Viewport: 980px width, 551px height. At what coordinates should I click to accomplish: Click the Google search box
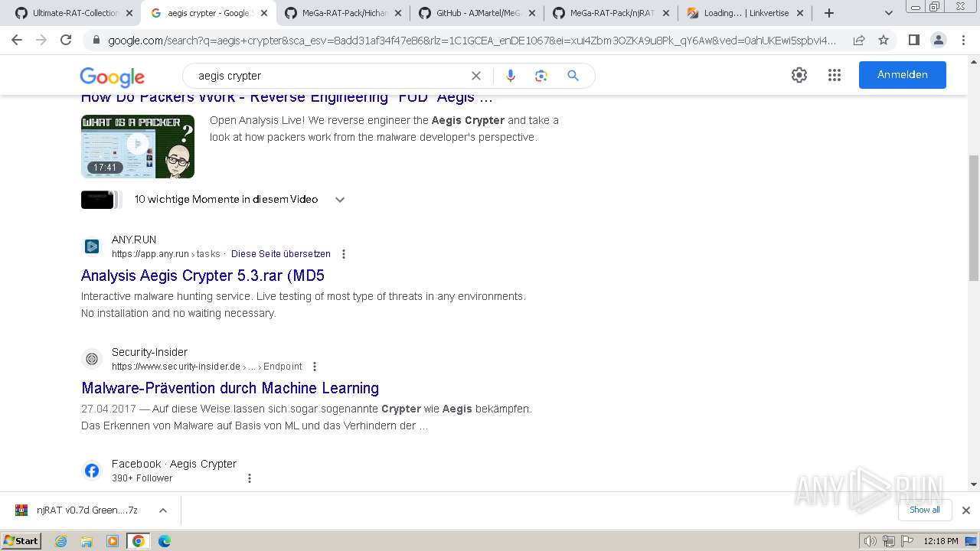(x=329, y=76)
